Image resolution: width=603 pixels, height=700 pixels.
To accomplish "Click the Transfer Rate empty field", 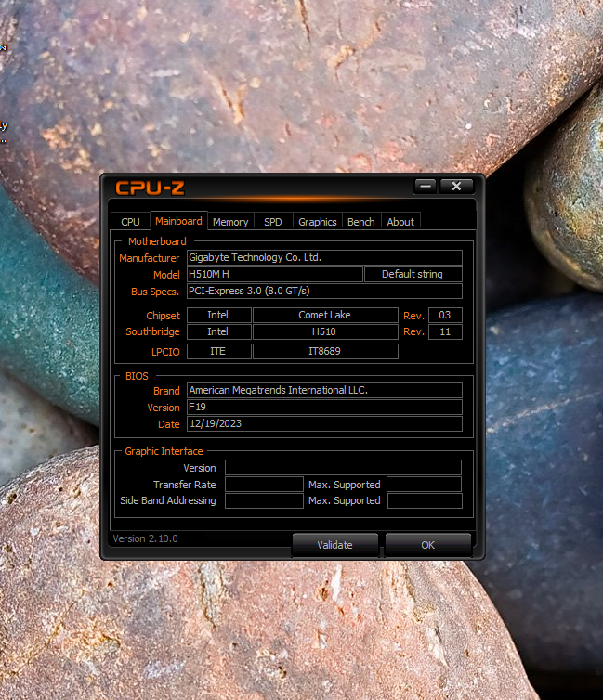I will pyautogui.click(x=264, y=485).
